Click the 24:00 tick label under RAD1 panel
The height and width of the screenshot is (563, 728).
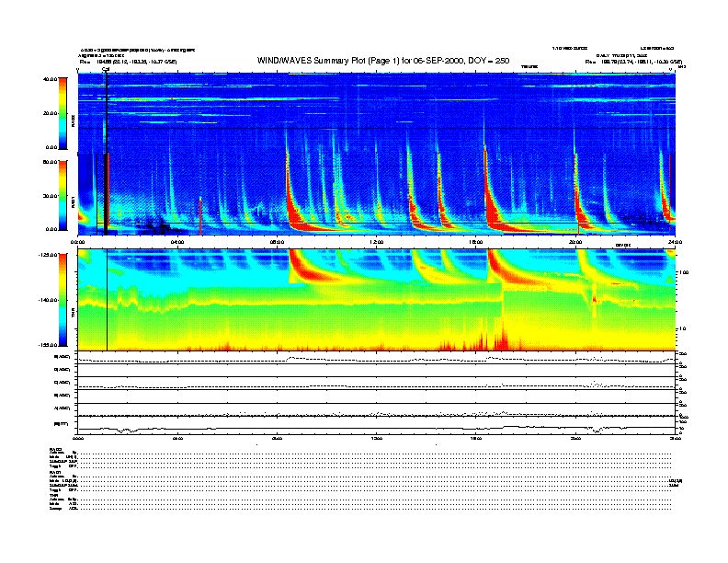675,242
